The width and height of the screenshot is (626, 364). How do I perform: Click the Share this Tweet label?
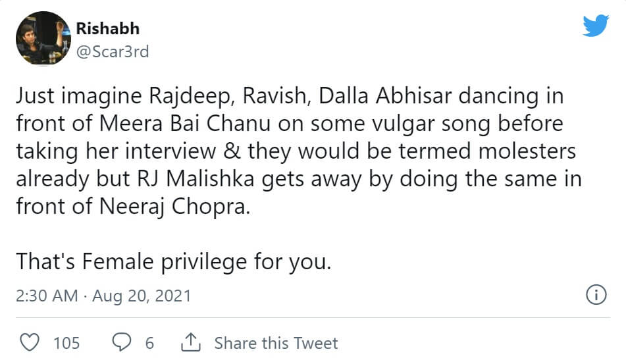tap(276, 343)
